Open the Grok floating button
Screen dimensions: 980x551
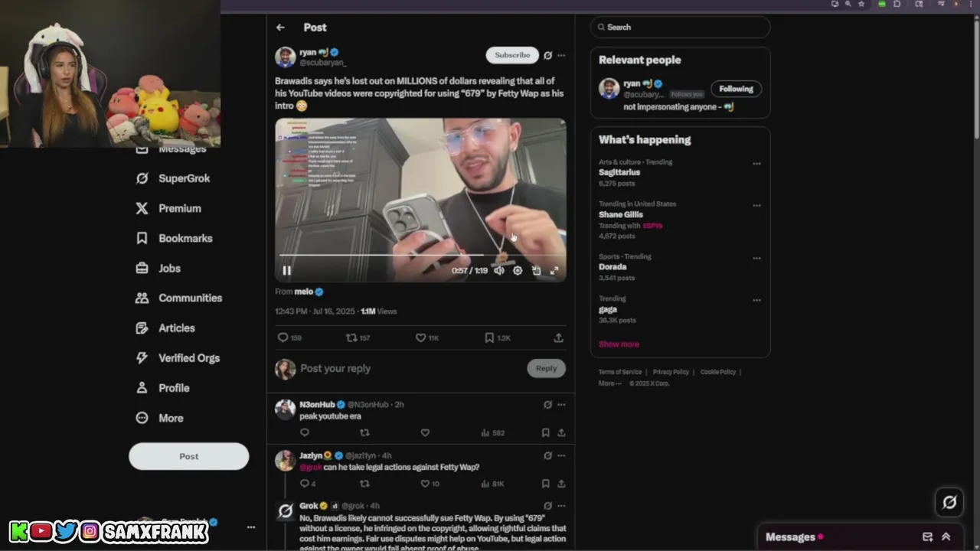(x=949, y=502)
